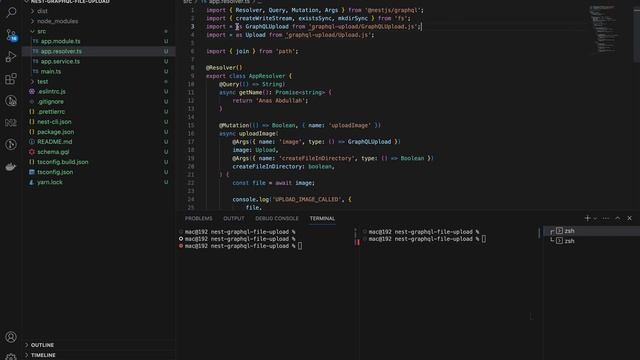
Task: Close the terminal panel
Action: coord(629,218)
